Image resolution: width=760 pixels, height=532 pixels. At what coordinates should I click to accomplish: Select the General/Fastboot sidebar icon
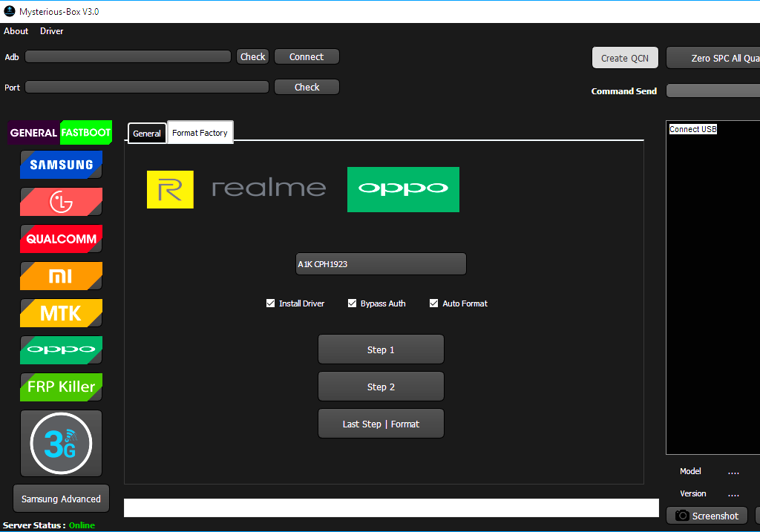(59, 133)
